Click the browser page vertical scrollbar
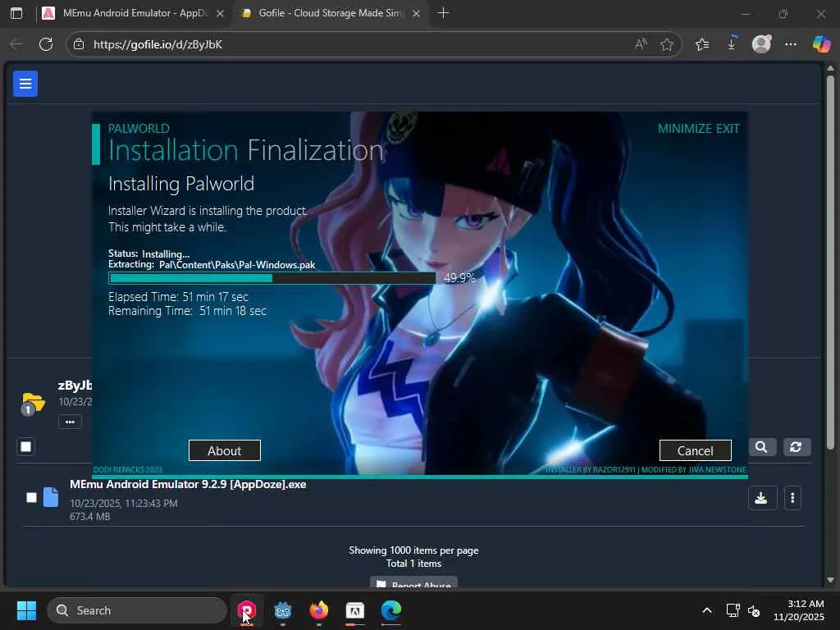 click(830, 262)
